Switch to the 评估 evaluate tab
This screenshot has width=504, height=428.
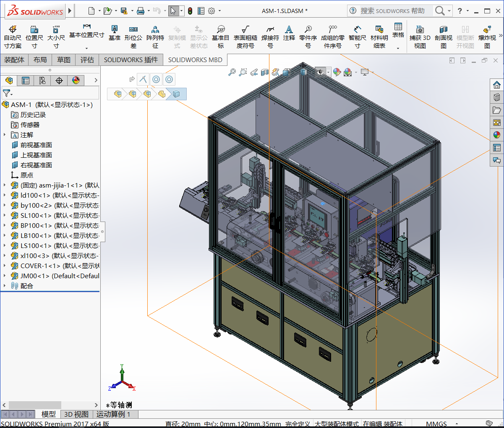point(87,60)
